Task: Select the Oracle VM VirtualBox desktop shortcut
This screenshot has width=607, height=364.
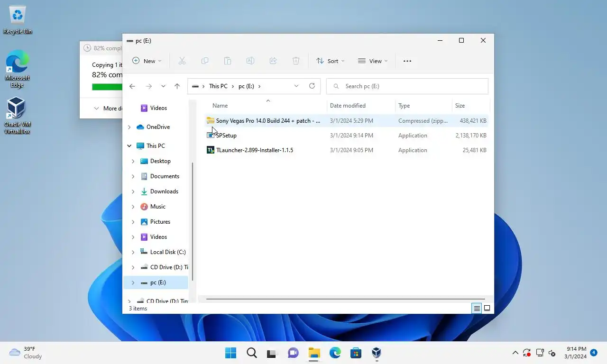Action: point(17,115)
